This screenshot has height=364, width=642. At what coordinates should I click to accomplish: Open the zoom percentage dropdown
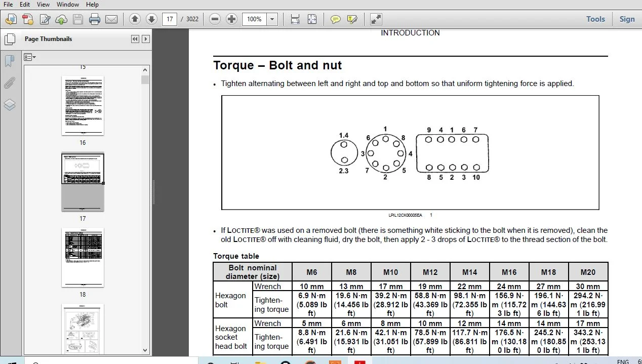point(272,19)
